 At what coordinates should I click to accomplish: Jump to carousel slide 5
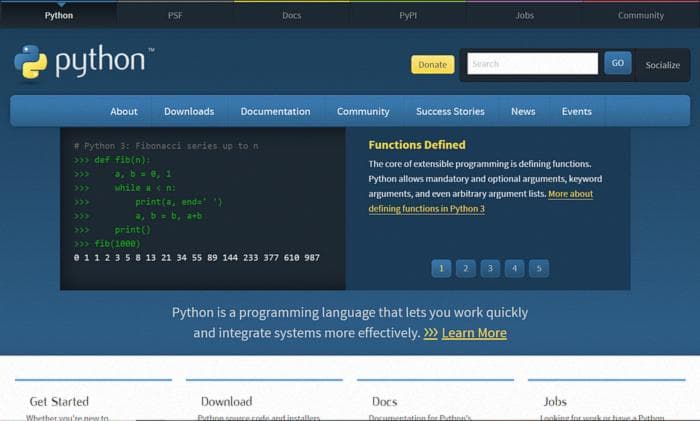coord(539,268)
